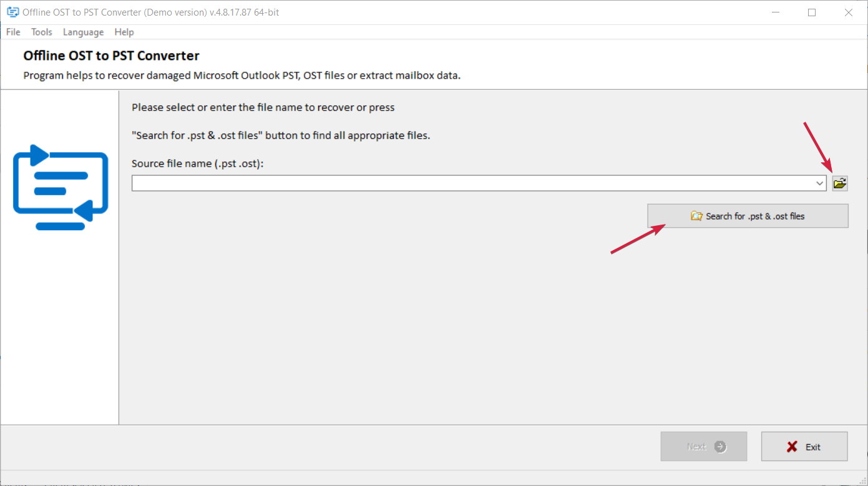Close the converter window

[849, 12]
